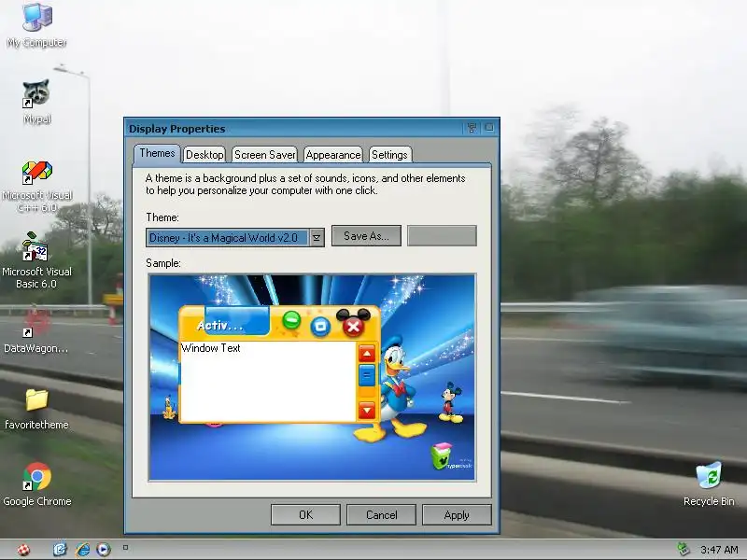This screenshot has width=747, height=560.
Task: Expand the Theme dropdown list
Action: click(317, 238)
